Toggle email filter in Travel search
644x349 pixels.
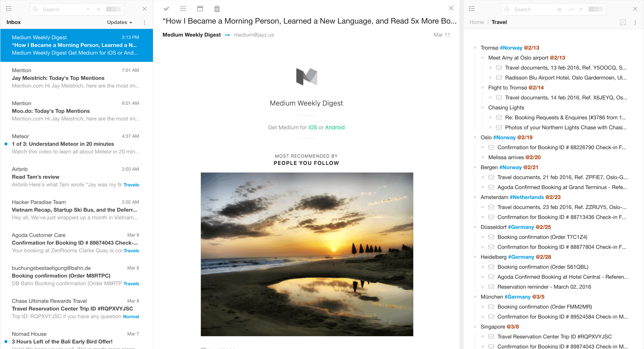tap(559, 9)
